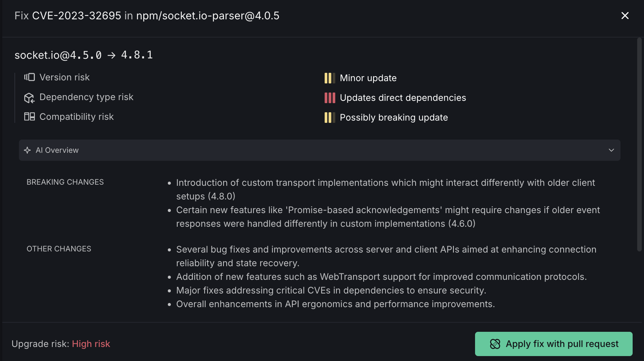
Task: Select the Version risk label
Action: pyautogui.click(x=64, y=77)
